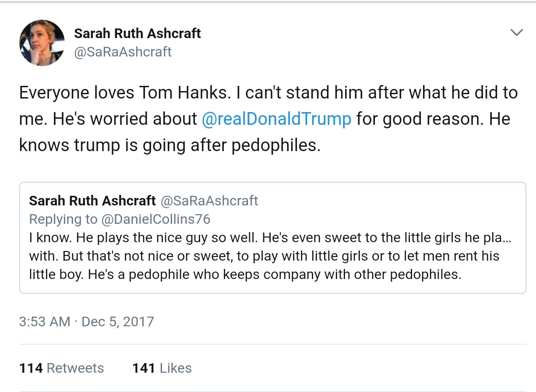Open the @realDonaldTrump mention link
Image resolution: width=536 pixels, height=392 pixels.
276,119
